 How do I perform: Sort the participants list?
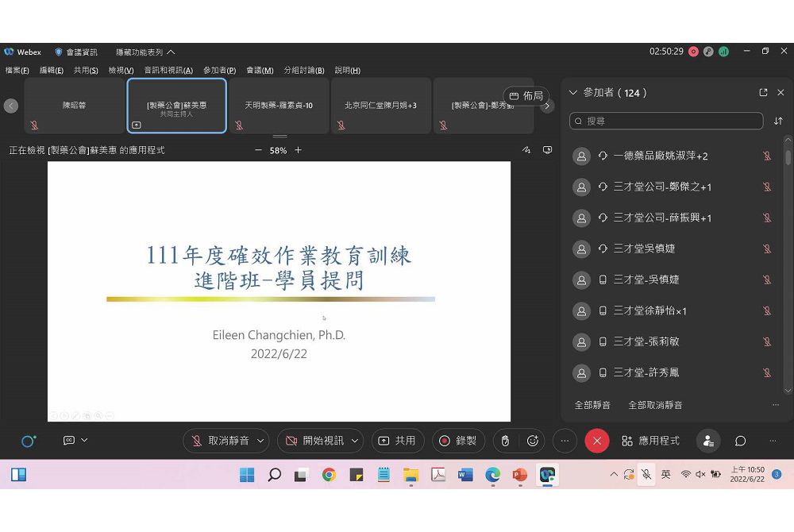pyautogui.click(x=778, y=121)
